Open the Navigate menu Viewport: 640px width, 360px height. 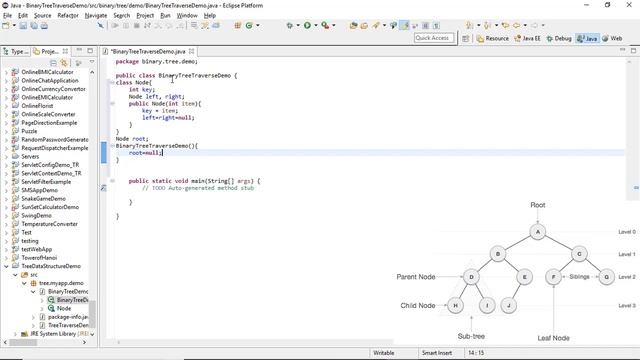click(x=96, y=16)
